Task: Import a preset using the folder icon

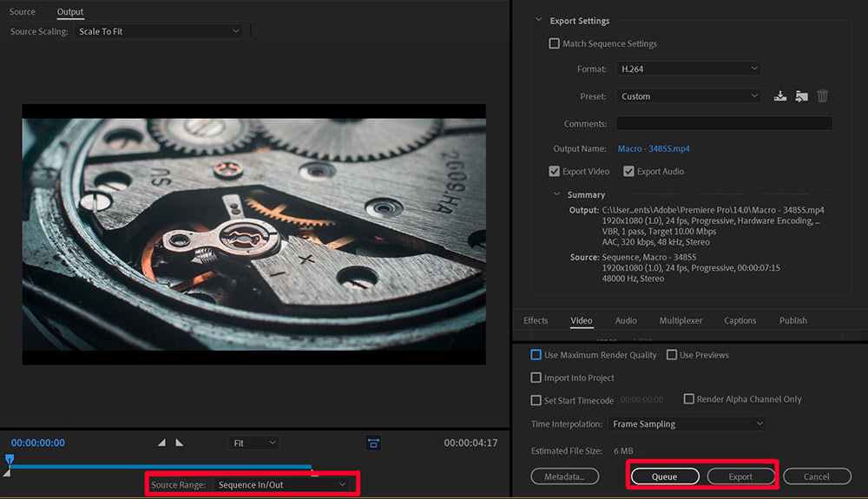Action: point(801,96)
